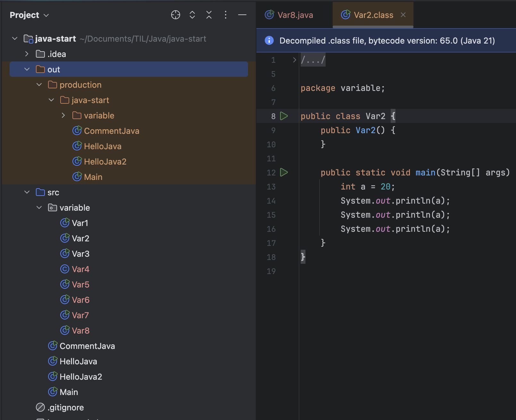Click Var4 class icon

pos(65,269)
